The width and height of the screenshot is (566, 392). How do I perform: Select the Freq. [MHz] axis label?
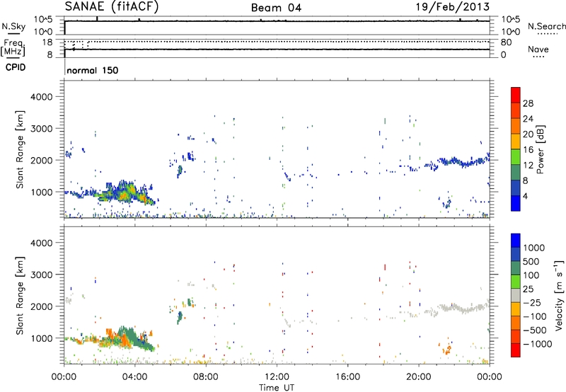click(x=13, y=48)
